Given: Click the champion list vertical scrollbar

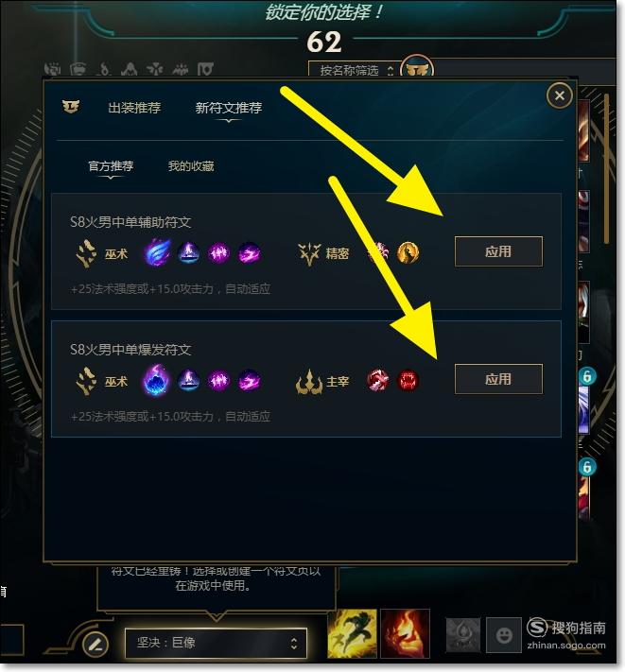Looking at the screenshot, I should pos(607,169).
